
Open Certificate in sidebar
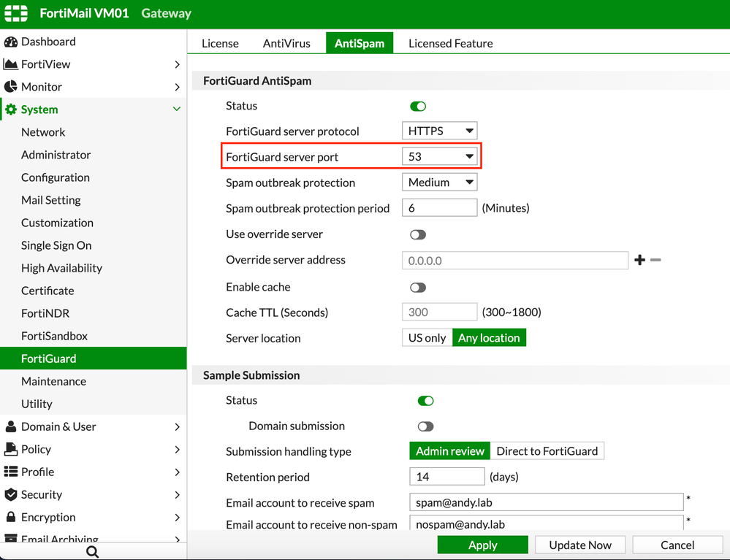coord(47,291)
